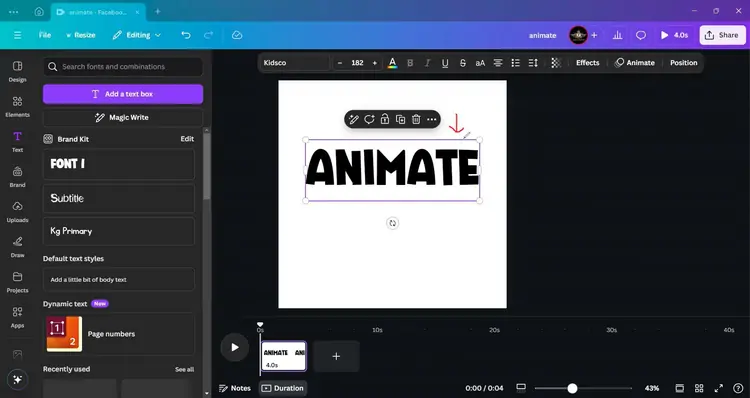The image size is (750, 398).
Task: Select the ANIMATE page thumbnail in timeline
Action: click(284, 356)
